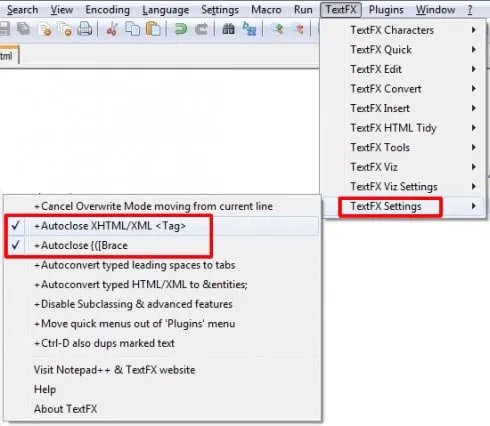
Task: Open the Language menu
Action: click(x=166, y=10)
